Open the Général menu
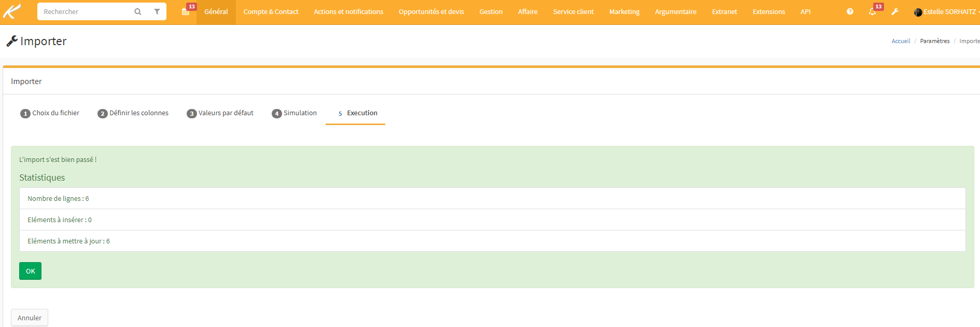 (216, 11)
